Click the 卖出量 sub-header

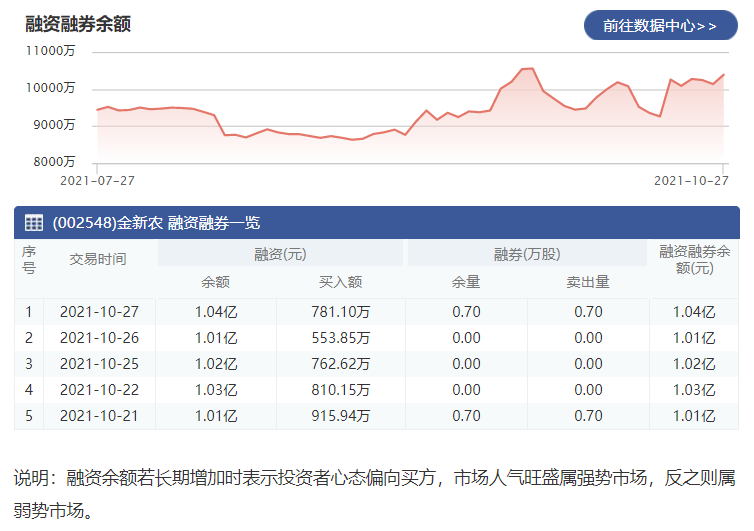click(588, 282)
